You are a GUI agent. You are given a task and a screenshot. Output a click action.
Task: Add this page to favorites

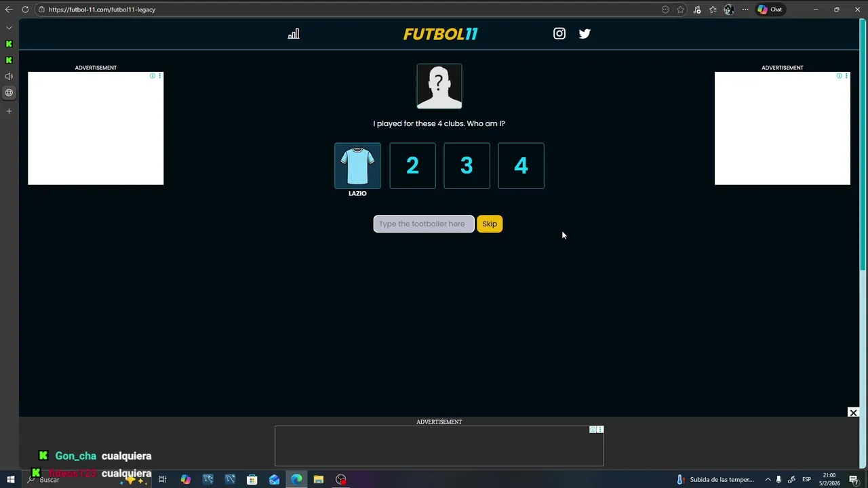[680, 9]
